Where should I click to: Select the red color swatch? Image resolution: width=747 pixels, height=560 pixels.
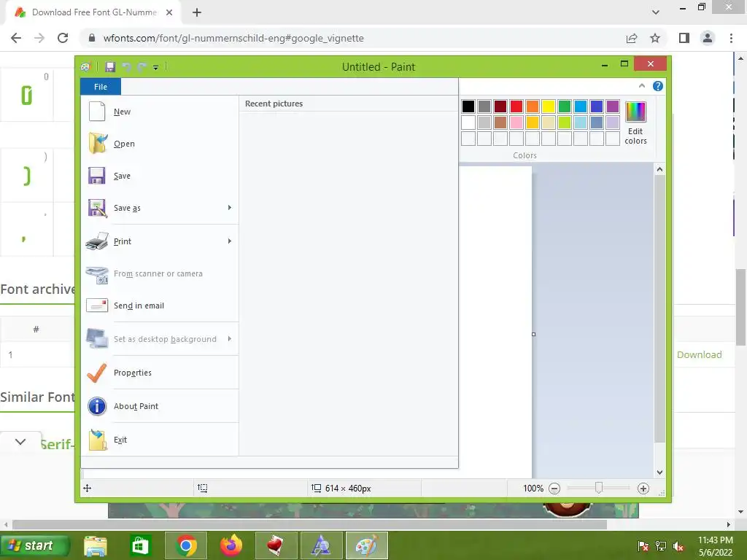[516, 106]
